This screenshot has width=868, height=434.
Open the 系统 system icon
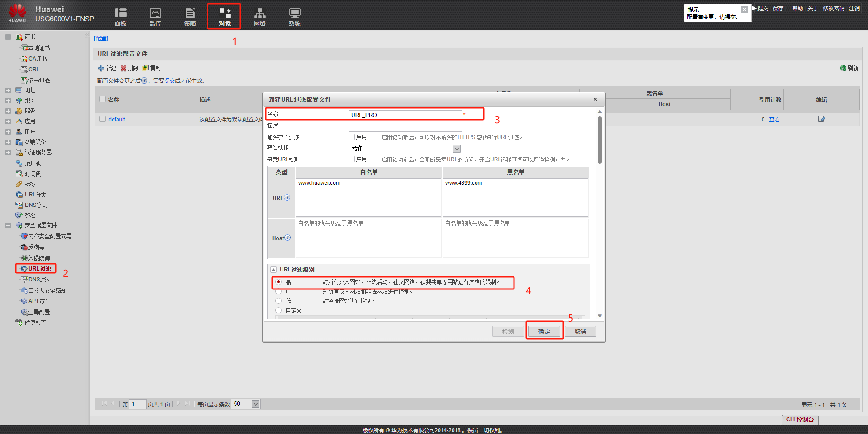(294, 14)
